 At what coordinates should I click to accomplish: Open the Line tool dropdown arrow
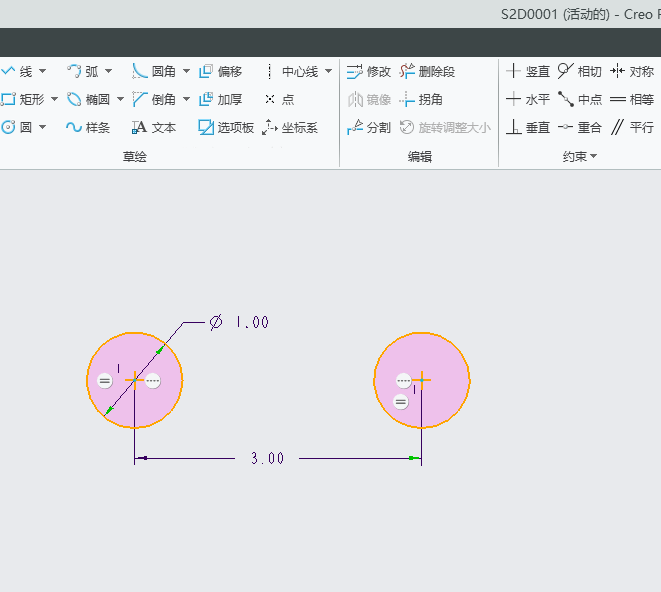pos(42,71)
